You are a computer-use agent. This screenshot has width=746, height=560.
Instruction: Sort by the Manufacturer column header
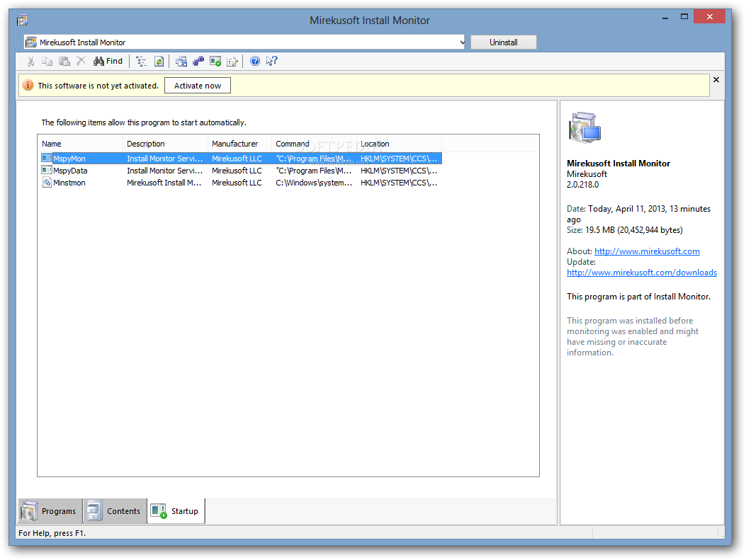(239, 144)
